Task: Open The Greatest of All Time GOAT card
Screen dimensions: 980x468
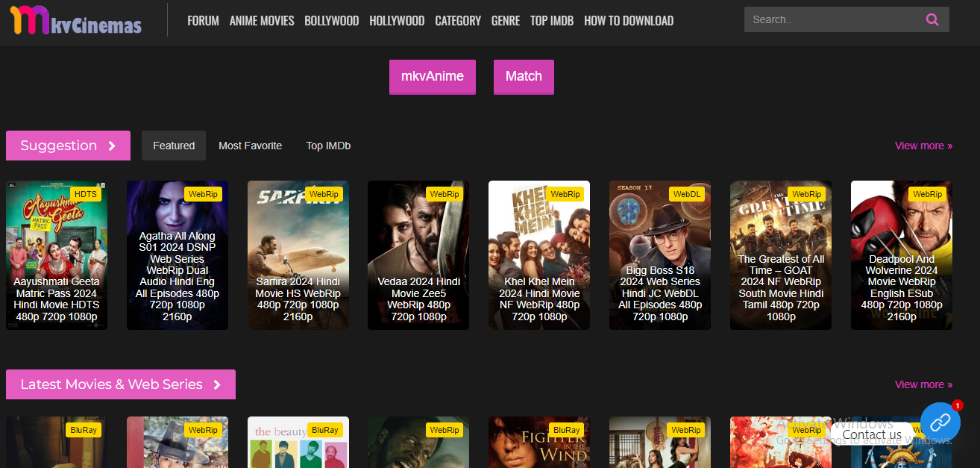Action: coord(781,255)
